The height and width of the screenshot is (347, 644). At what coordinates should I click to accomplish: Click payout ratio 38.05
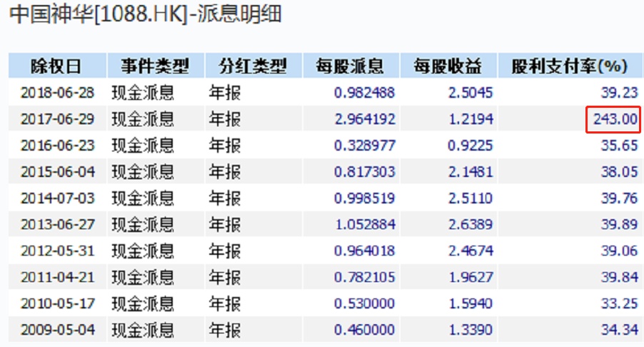(620, 171)
